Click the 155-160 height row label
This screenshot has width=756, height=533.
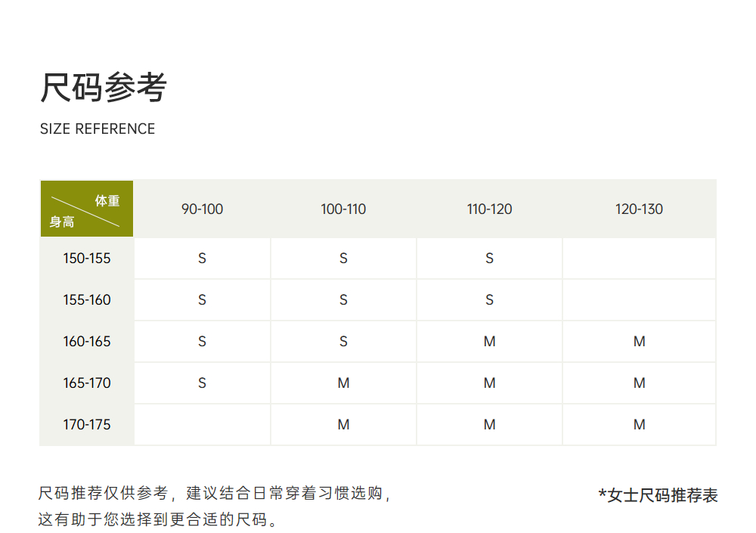point(87,300)
